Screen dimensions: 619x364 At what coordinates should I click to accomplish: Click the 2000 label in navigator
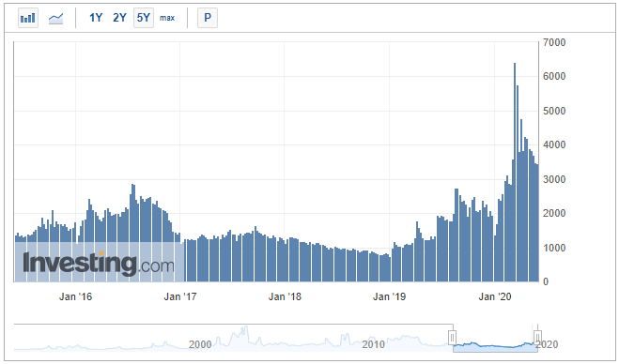coord(200,344)
